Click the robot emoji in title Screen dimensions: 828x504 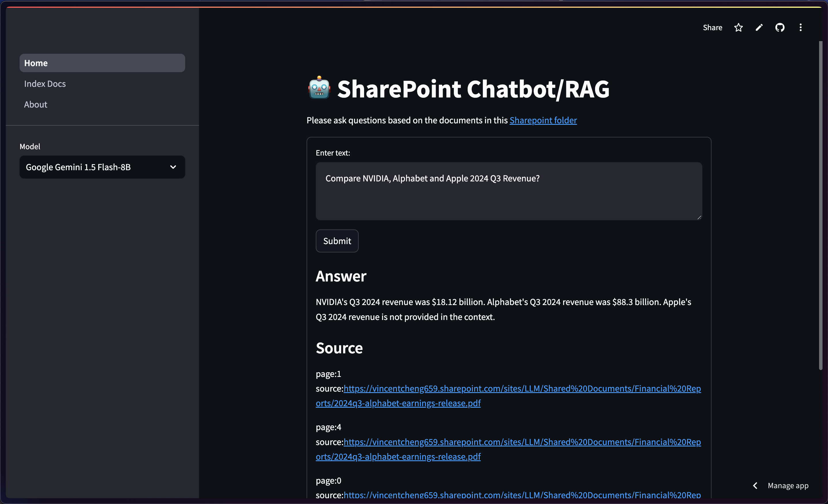[319, 88]
